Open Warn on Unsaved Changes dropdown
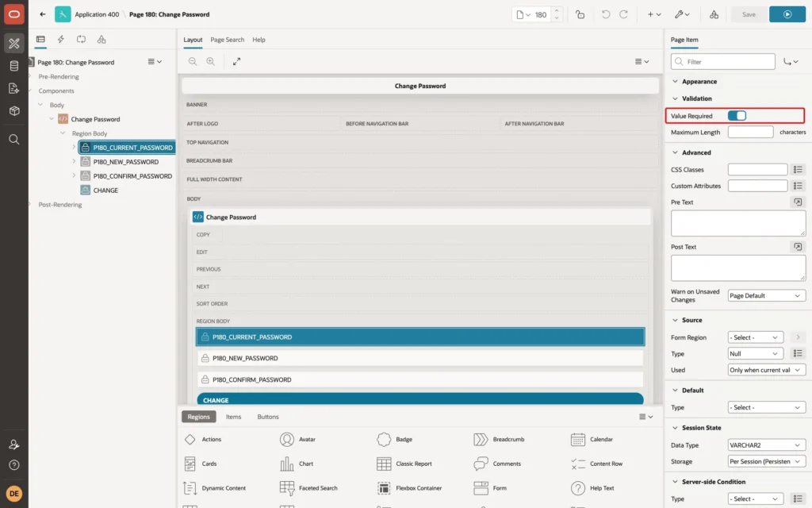The image size is (812, 508). [766, 295]
